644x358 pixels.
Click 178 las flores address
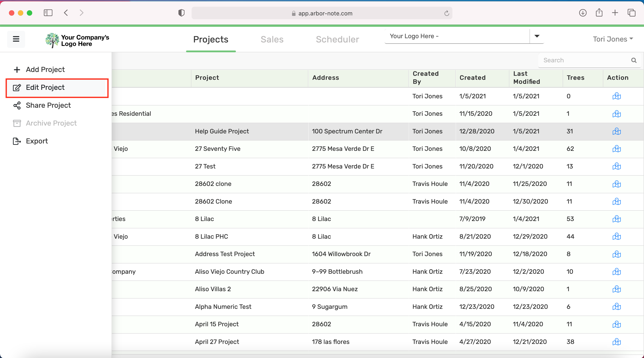[x=330, y=342]
